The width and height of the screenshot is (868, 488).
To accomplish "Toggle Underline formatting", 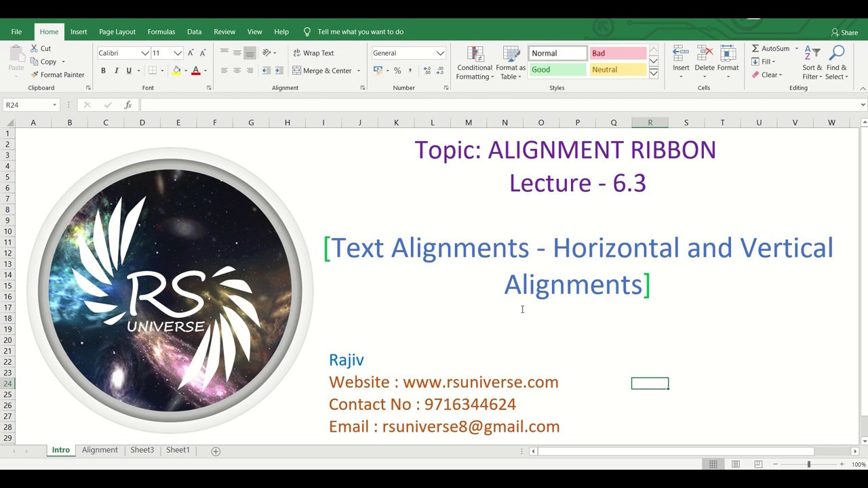I will (x=128, y=70).
